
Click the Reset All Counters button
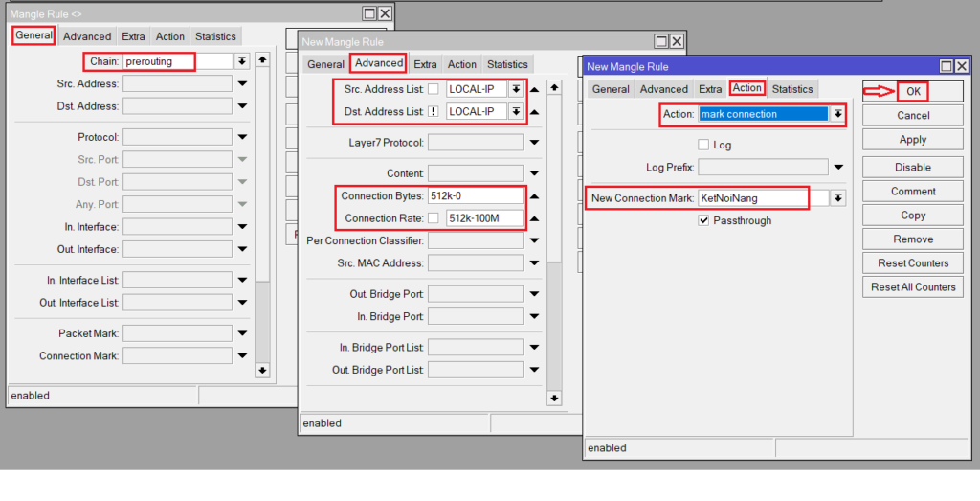[x=912, y=287]
